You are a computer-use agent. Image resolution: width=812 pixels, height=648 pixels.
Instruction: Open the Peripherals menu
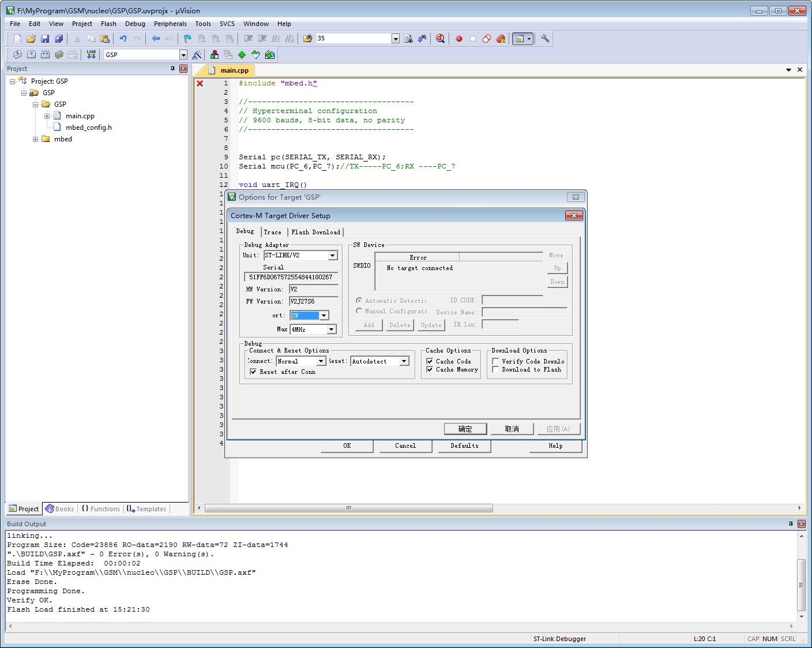tap(170, 24)
